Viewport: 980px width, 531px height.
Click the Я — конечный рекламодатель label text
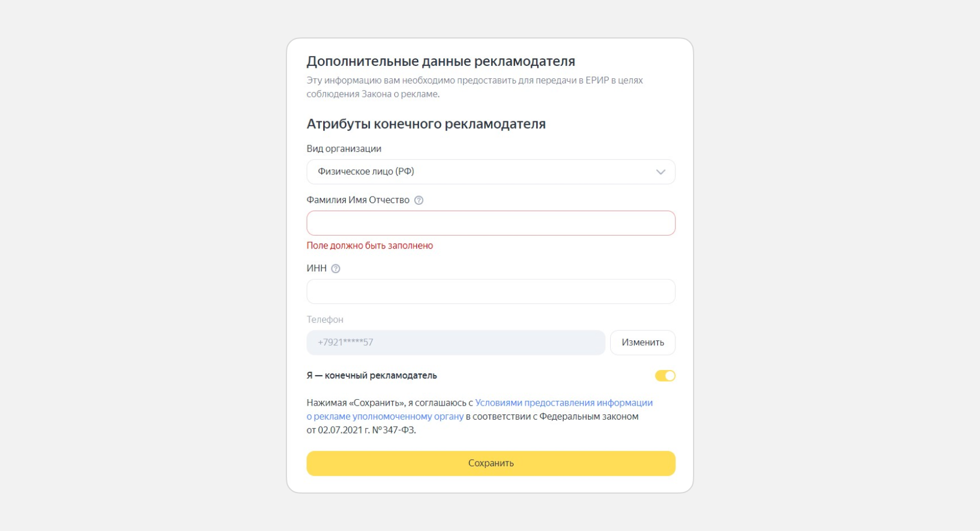(372, 376)
